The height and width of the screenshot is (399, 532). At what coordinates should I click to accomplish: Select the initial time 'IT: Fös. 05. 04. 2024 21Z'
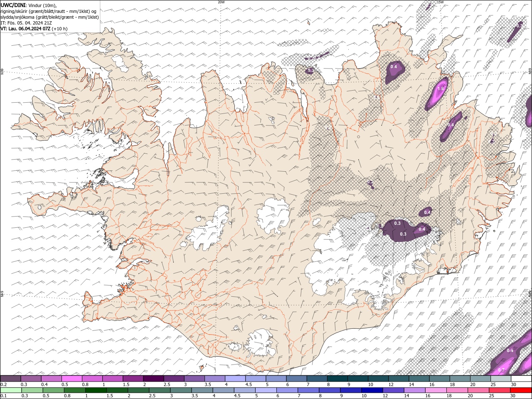click(26, 23)
